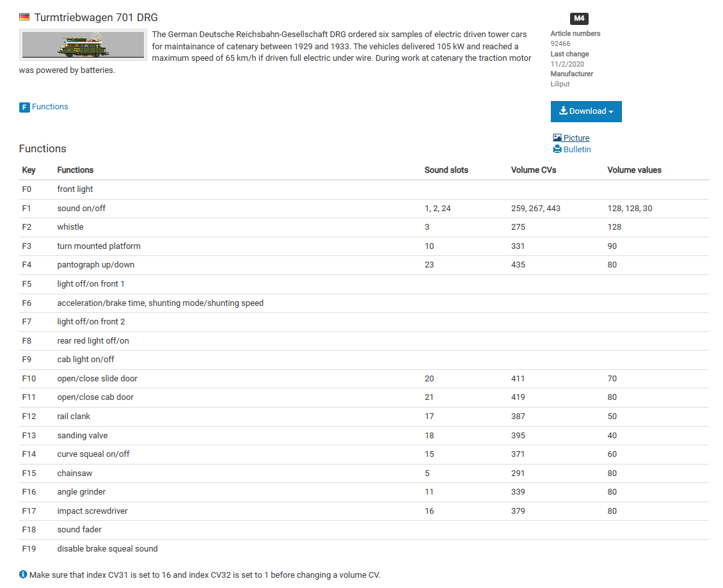Click volume values '128, 128, 30' cell

tap(630, 209)
